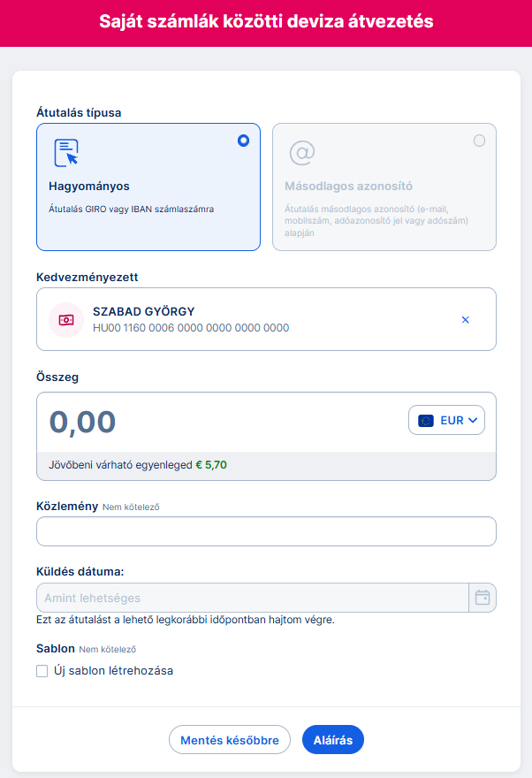Click the secondary identifier @ icon
532x778 pixels.
pyautogui.click(x=301, y=152)
